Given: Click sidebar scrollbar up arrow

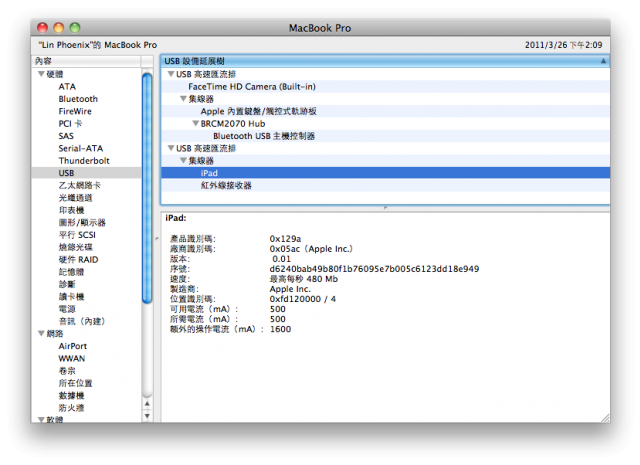Looking at the screenshot, I should (147, 404).
